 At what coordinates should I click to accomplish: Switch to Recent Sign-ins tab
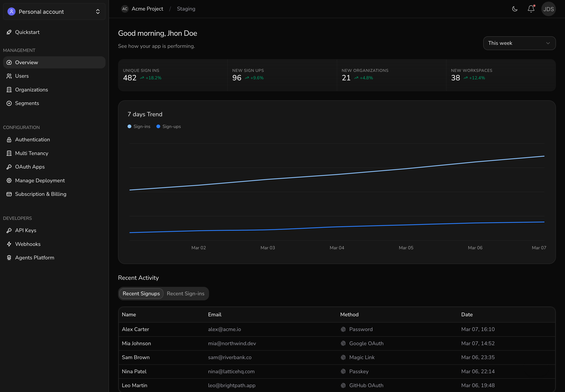click(185, 293)
